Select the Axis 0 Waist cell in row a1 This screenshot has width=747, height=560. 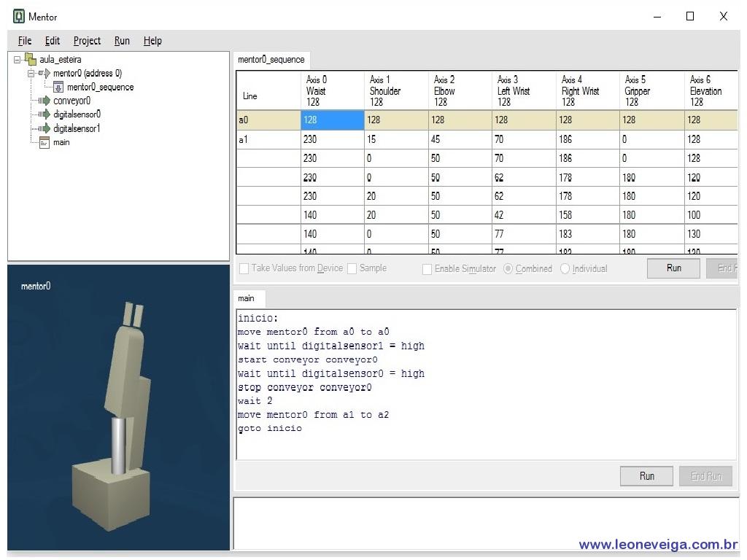coord(333,139)
